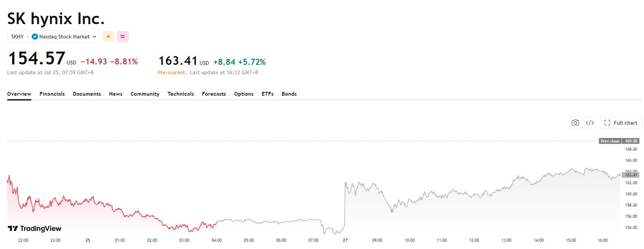Screen dimensions: 644x249
Task: Click the 27 date marker on axis
Action: (x=345, y=240)
